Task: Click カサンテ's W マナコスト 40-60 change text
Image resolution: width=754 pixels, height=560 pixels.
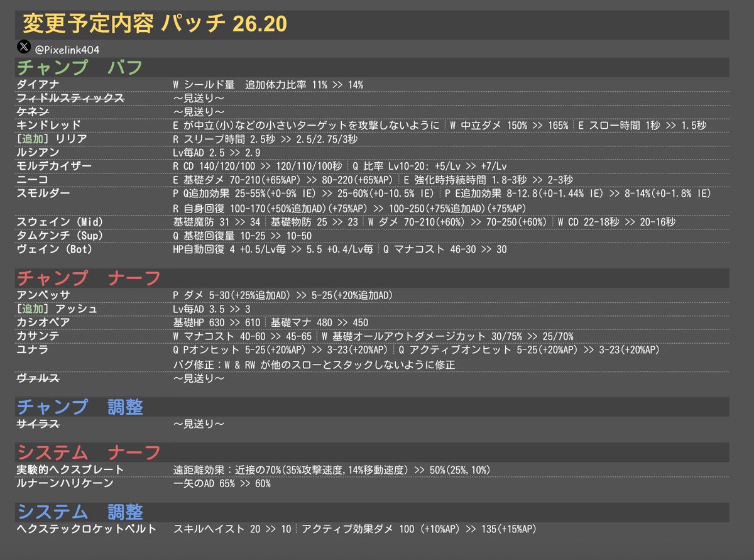Action: (x=243, y=336)
